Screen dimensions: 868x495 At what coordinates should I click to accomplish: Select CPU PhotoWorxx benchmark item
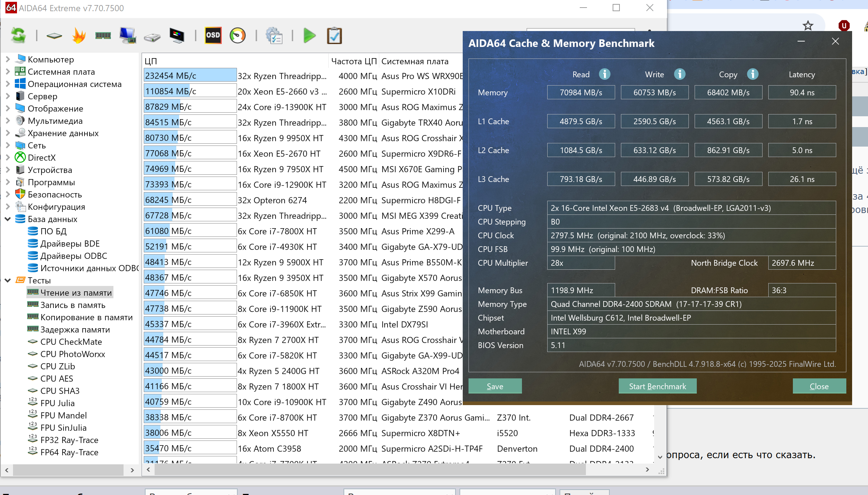(73, 354)
